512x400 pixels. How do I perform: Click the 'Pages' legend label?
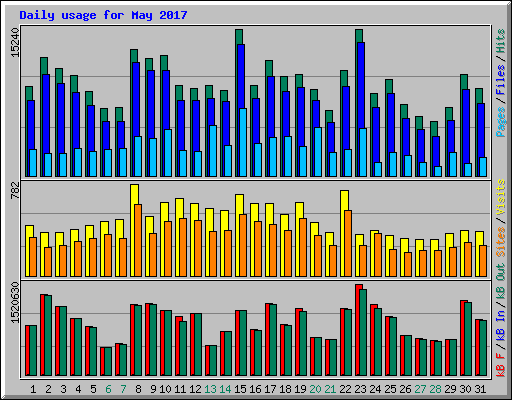501,122
